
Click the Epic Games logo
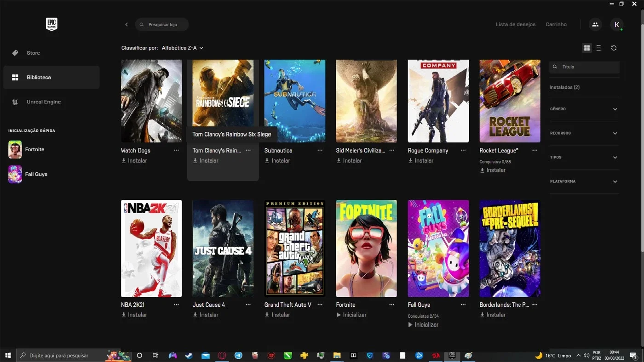pos(52,24)
